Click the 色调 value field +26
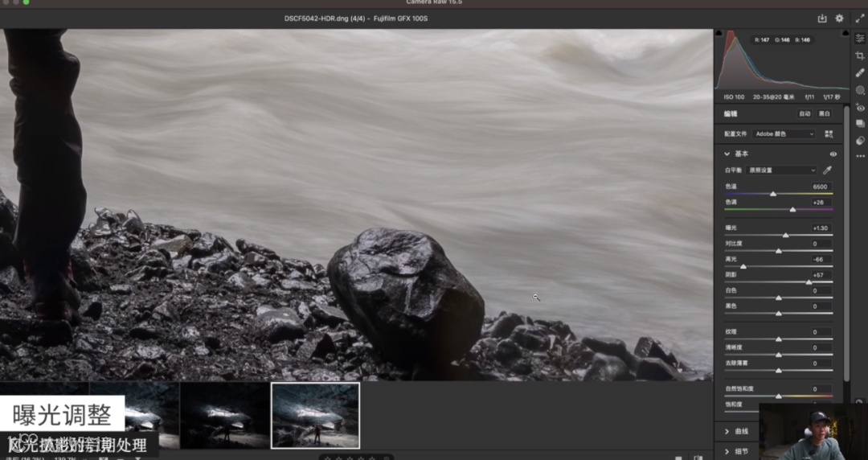Image resolution: width=868 pixels, height=460 pixels. 820,203
